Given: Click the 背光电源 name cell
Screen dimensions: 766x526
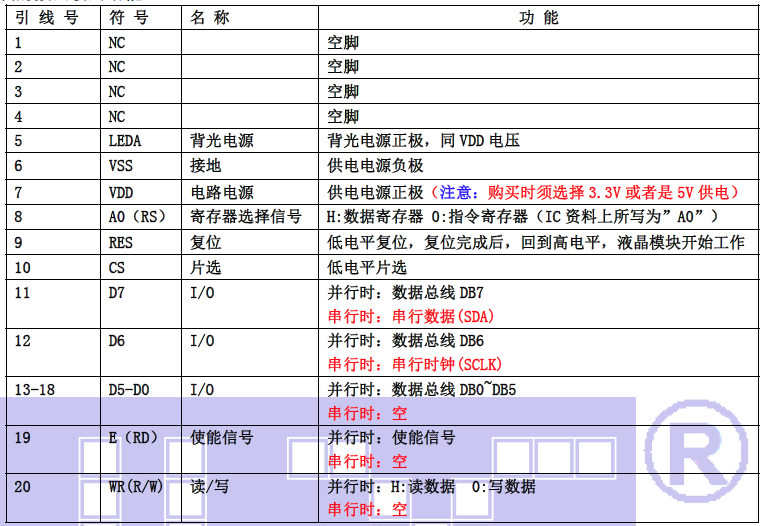Looking at the screenshot, I should click(x=221, y=142).
